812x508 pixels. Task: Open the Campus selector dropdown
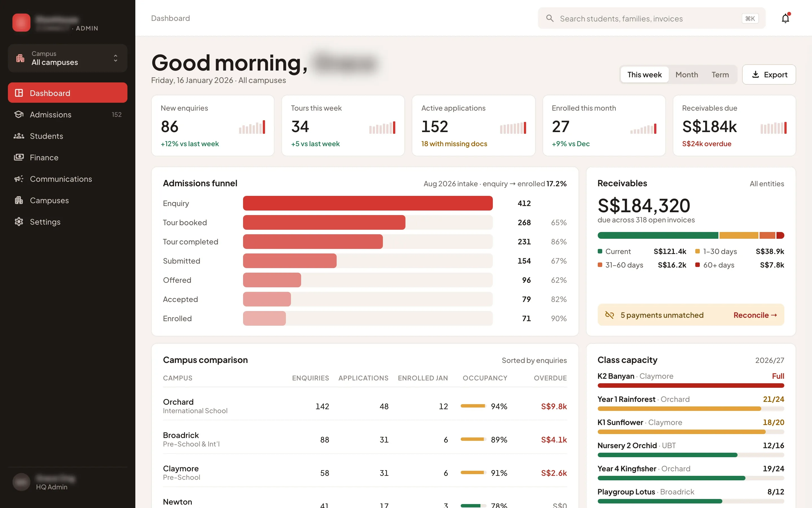pyautogui.click(x=67, y=58)
